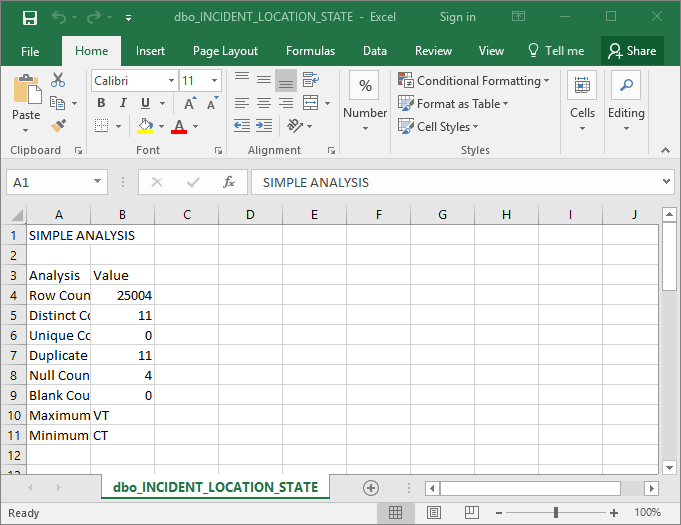Click the Orientation text angle icon
The image size is (681, 525).
click(295, 126)
